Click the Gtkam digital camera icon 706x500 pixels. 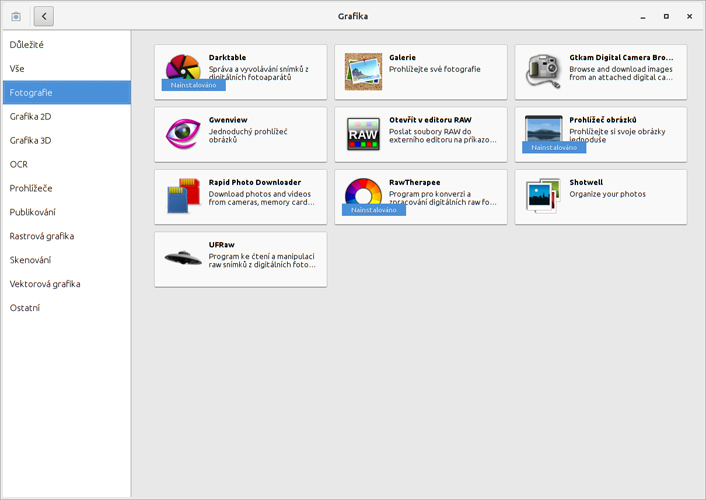click(x=543, y=71)
